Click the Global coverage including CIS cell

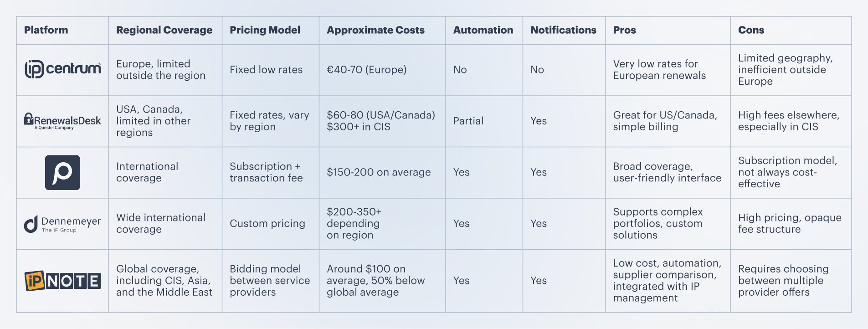pos(164,281)
